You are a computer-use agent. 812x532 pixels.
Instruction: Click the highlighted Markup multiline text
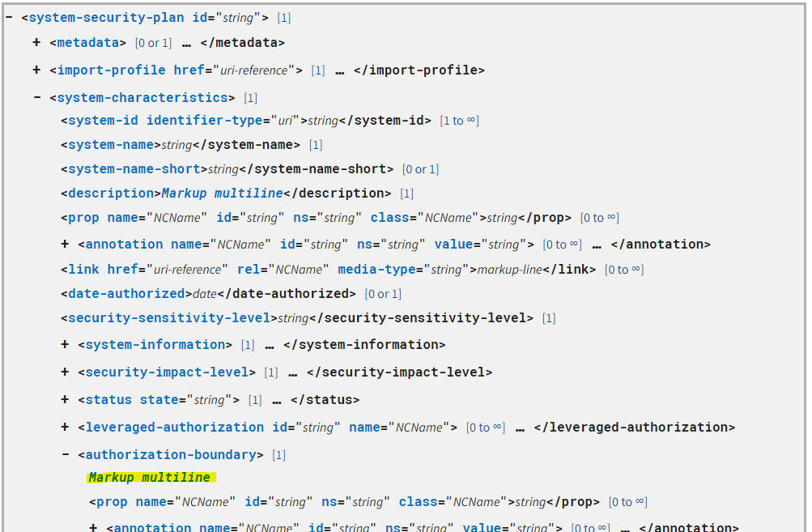(x=151, y=477)
